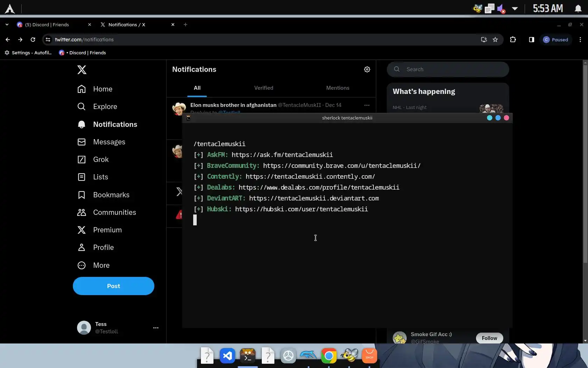Go to Messages
The height and width of the screenshot is (368, 588).
click(x=101, y=142)
